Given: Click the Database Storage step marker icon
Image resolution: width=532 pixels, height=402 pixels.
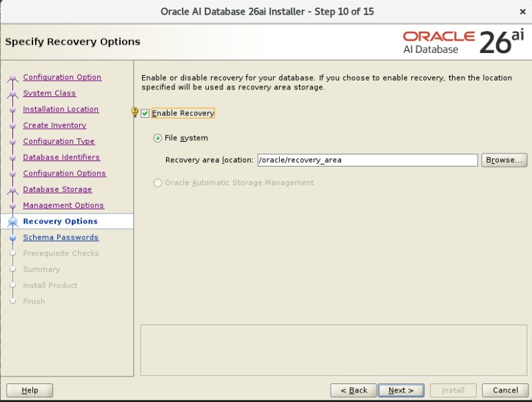Looking at the screenshot, I should click(x=13, y=190).
